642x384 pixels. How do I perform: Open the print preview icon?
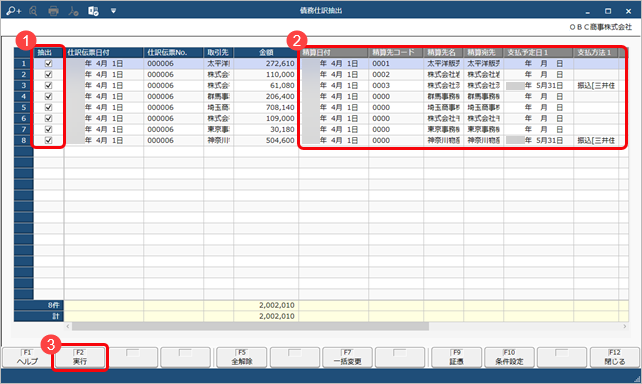pos(34,11)
